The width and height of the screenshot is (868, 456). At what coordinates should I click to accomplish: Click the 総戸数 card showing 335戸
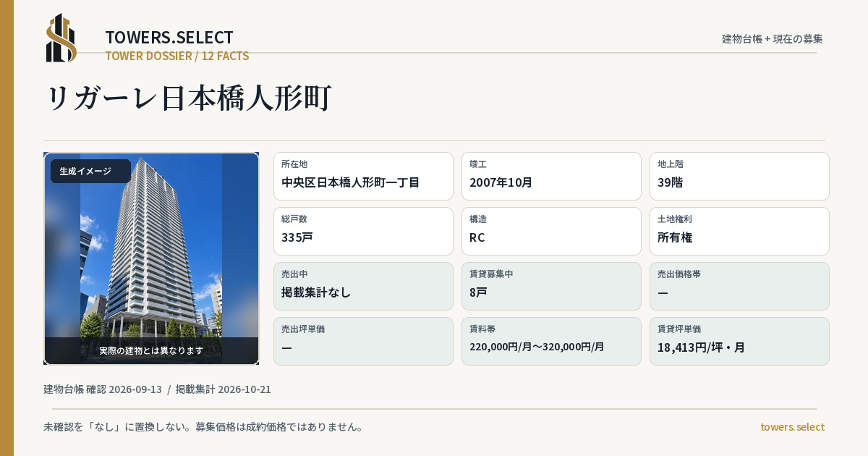363,231
